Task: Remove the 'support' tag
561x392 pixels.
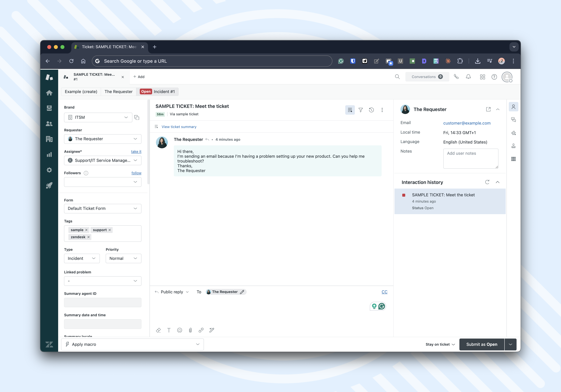Action: click(110, 230)
